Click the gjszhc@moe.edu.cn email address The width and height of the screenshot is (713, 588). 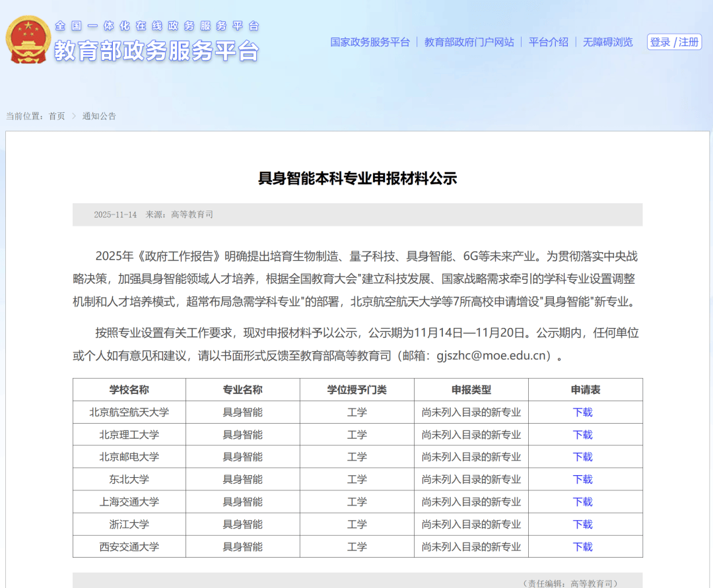[493, 356]
